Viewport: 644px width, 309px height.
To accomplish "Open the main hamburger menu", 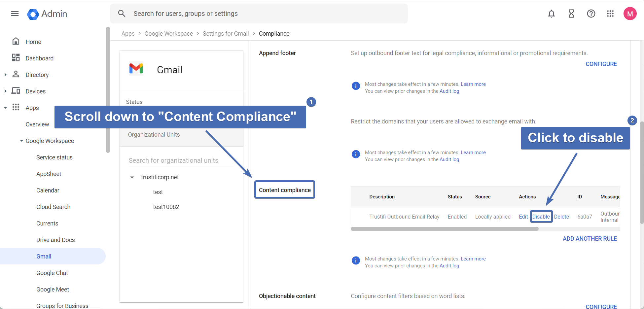I will click(15, 14).
